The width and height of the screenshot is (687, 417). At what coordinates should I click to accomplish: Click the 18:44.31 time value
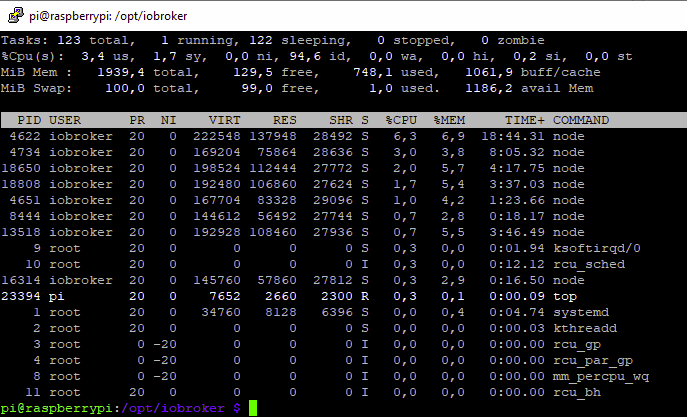(513, 136)
